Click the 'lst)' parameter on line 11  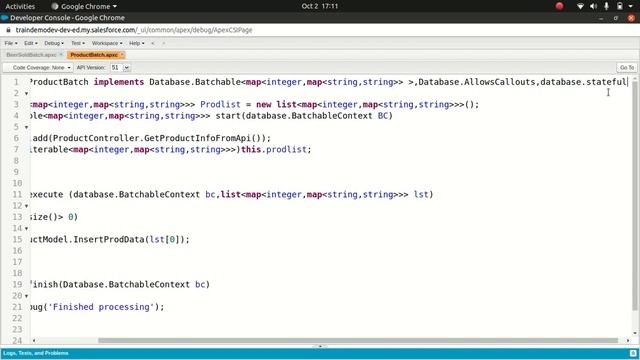pos(423,194)
